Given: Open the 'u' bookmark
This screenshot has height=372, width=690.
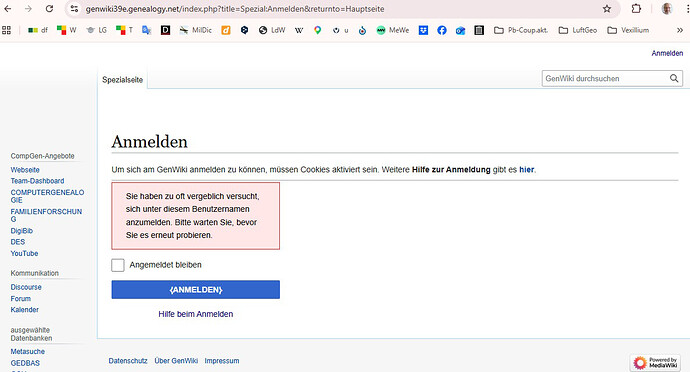Looking at the screenshot, I should click(341, 30).
